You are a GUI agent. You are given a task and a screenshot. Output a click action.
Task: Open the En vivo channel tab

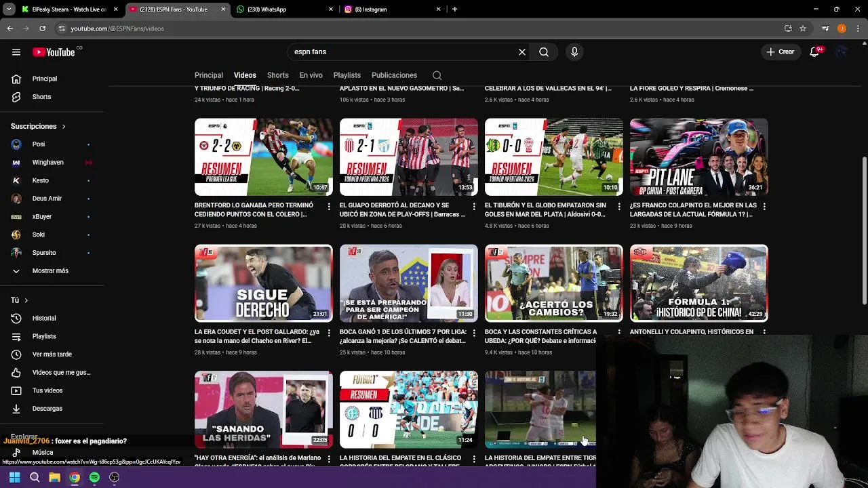point(311,75)
